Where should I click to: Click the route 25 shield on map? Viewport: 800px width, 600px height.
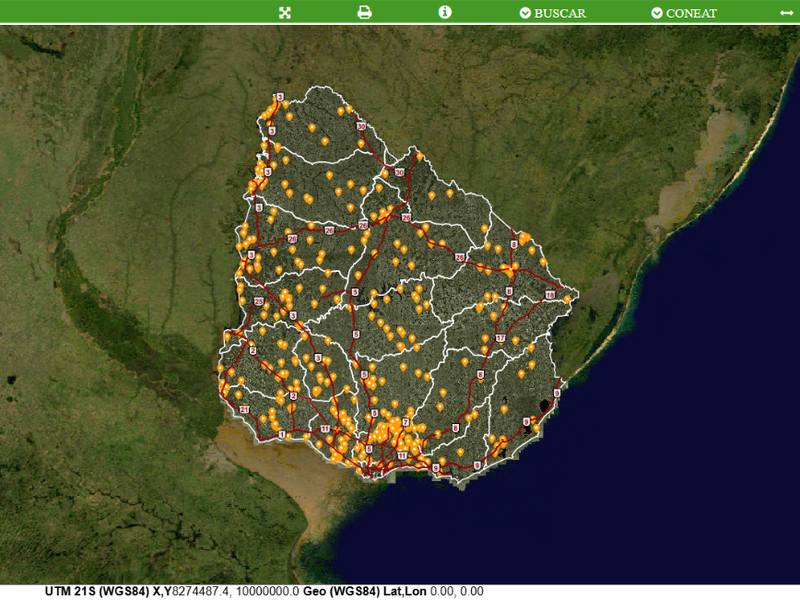coord(259,302)
